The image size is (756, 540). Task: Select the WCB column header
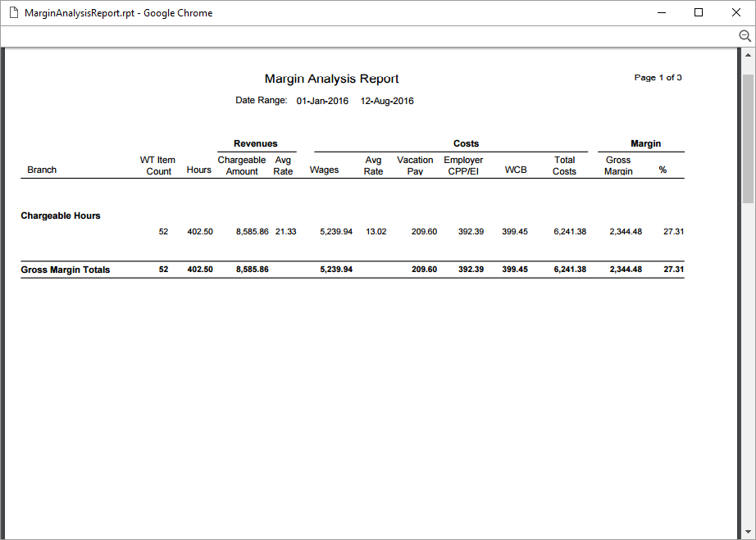coord(515,170)
